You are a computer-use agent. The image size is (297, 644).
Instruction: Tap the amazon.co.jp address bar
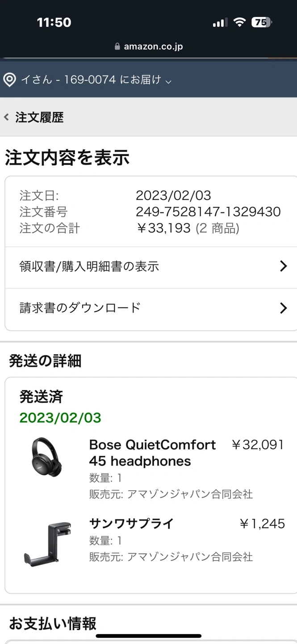[x=148, y=47]
